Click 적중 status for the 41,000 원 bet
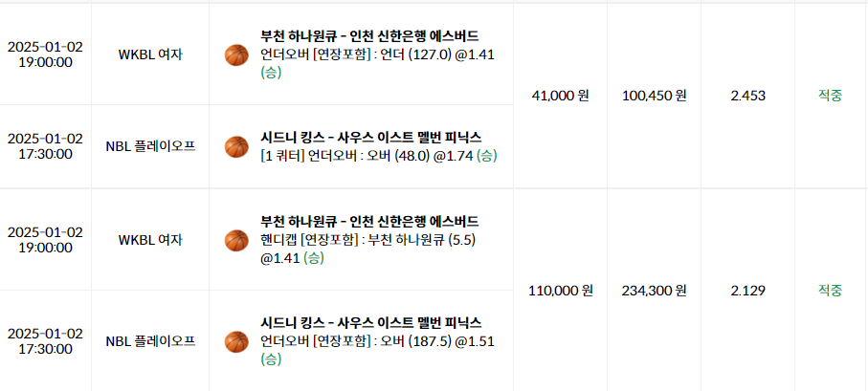The image size is (868, 391). pyautogui.click(x=831, y=96)
